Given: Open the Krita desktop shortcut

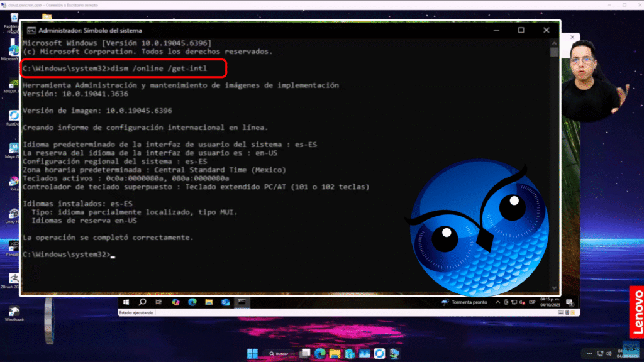Looking at the screenshot, I should tap(13, 182).
